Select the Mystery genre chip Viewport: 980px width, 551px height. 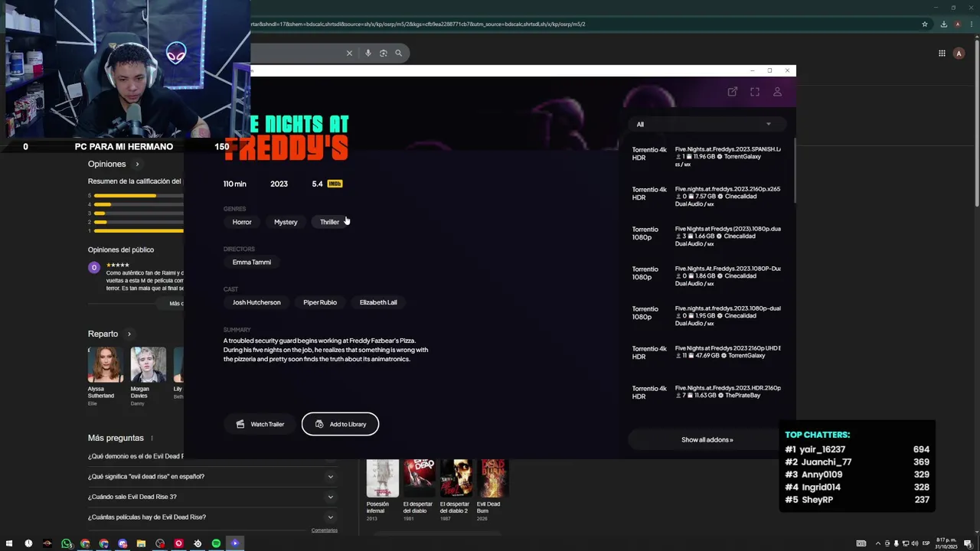point(286,222)
